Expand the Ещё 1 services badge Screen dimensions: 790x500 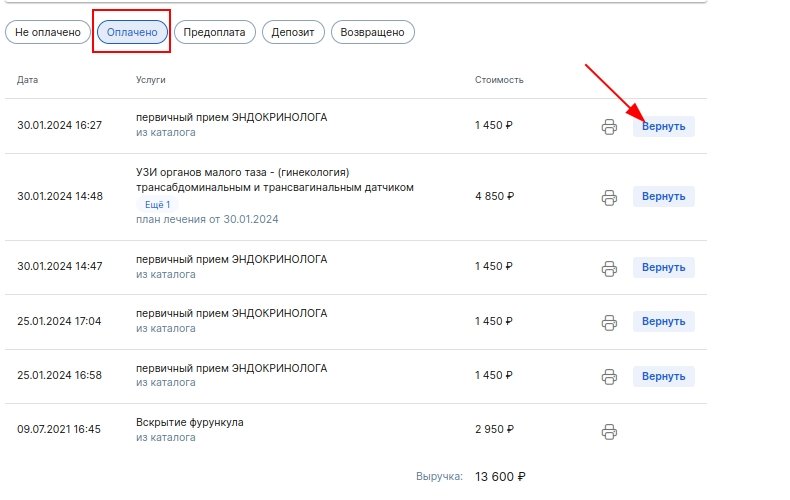160,204
